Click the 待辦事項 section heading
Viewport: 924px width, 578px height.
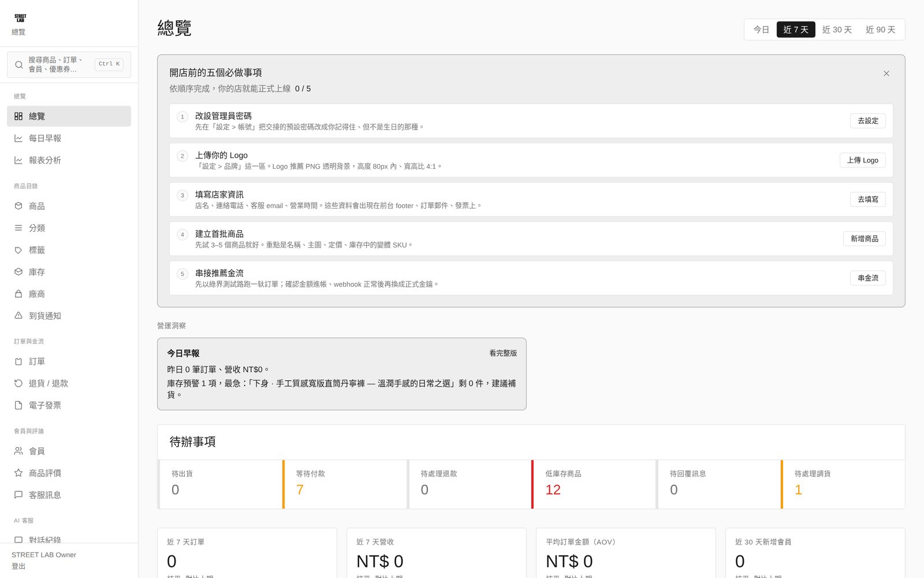click(192, 442)
